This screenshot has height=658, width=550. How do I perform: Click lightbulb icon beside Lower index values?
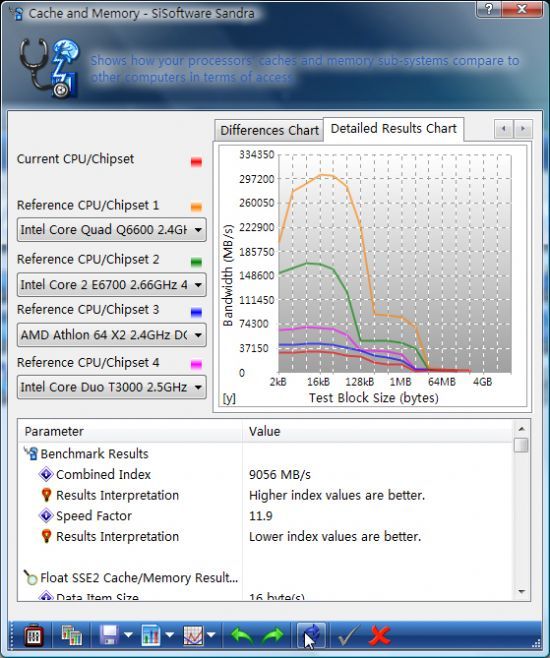[46, 536]
